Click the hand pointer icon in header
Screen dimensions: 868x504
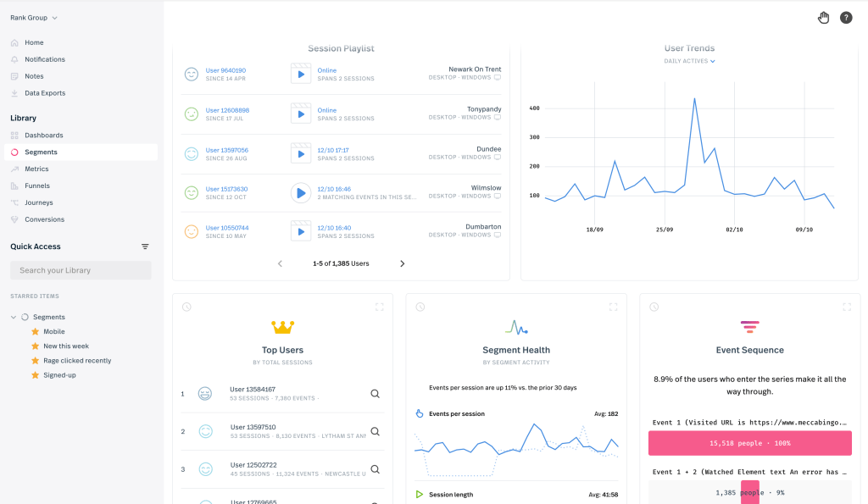click(823, 18)
